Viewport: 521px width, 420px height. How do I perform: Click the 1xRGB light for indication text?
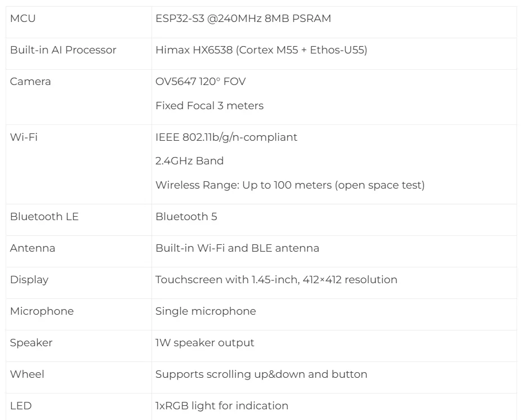coord(221,406)
